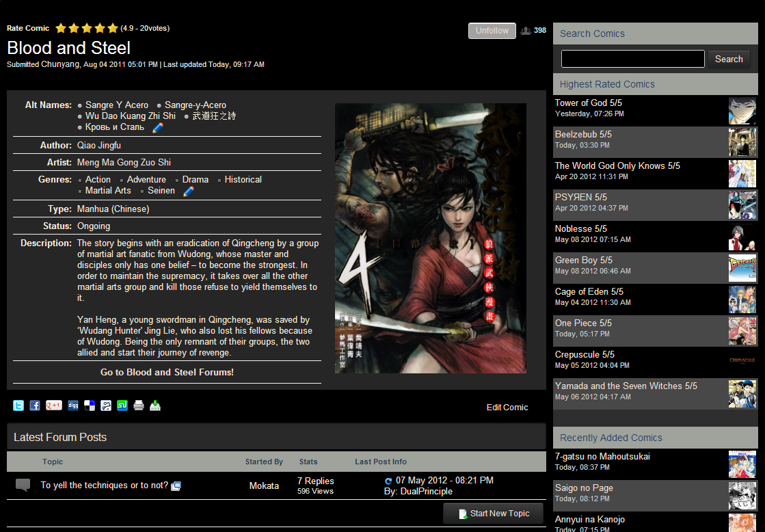Open One Piece 5/5 link
Viewport: 765px width, 532px height.
coord(583,323)
